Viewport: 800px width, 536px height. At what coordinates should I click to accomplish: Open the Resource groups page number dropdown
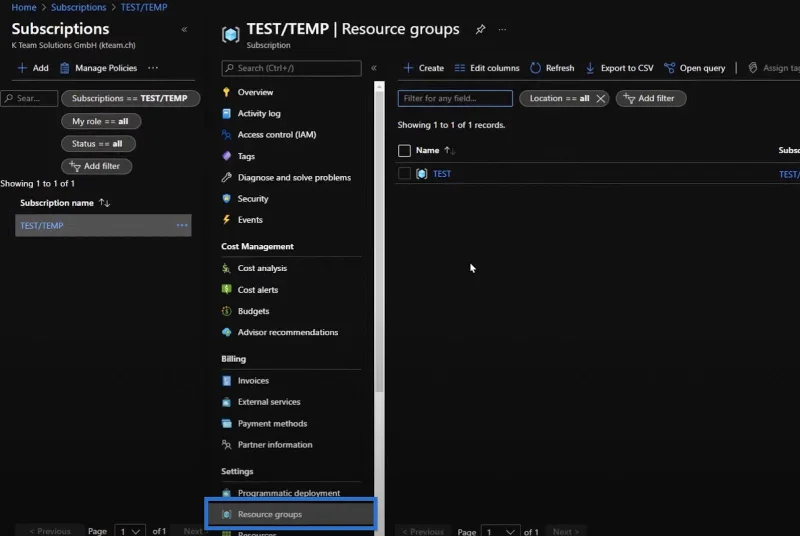501,531
